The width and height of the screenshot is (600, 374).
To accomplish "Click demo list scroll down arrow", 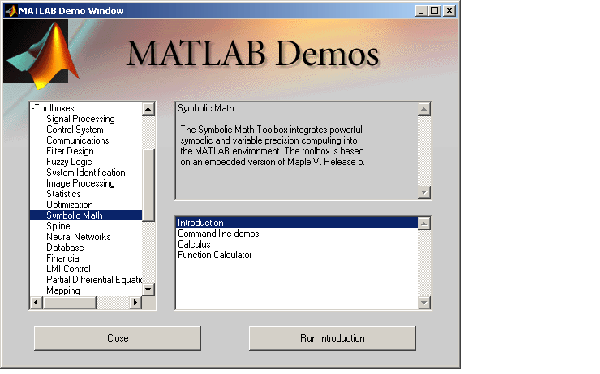I will pos(424,302).
